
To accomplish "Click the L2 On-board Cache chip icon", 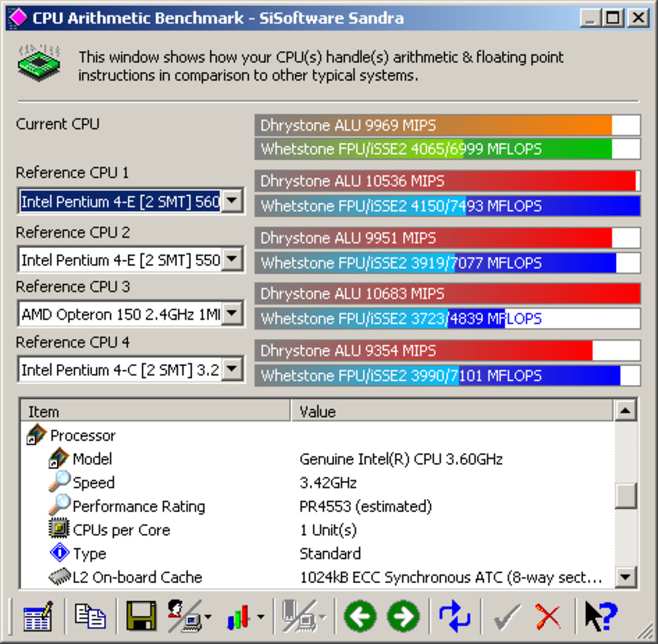I will pyautogui.click(x=60, y=577).
